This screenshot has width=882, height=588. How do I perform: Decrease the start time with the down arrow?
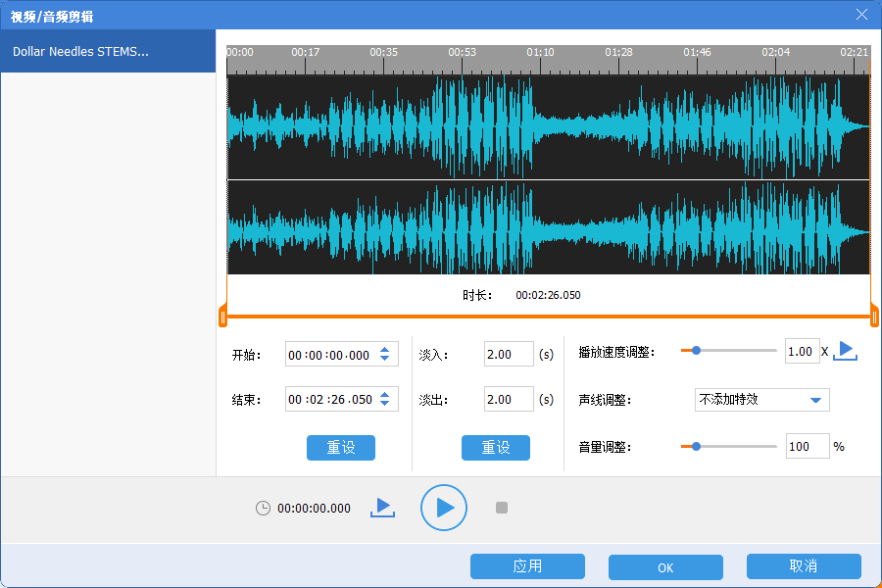point(385,359)
